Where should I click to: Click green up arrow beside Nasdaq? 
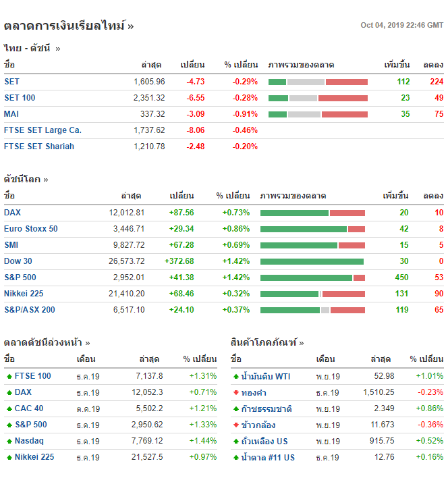9,441
